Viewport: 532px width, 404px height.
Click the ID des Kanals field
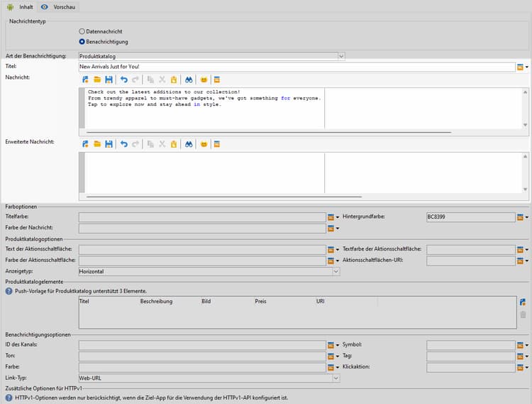[202, 345]
